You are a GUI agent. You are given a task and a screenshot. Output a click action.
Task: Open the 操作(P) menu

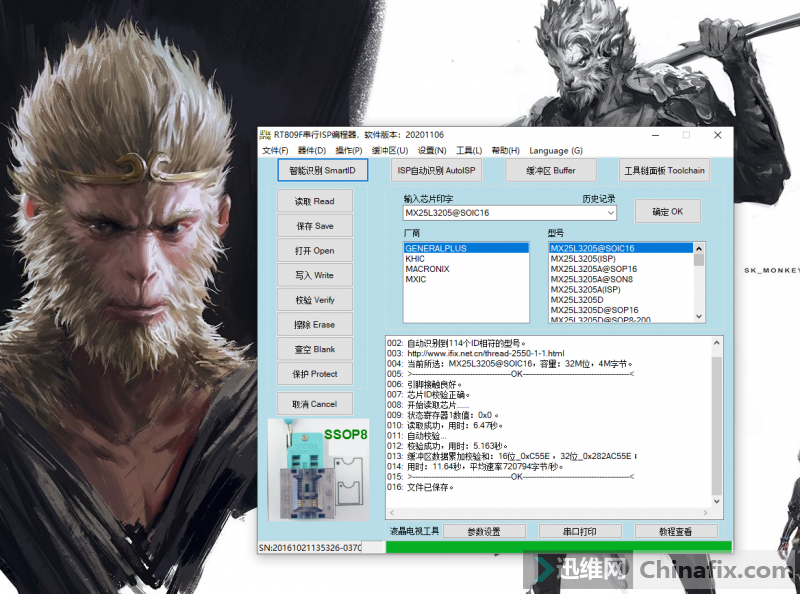pos(348,151)
